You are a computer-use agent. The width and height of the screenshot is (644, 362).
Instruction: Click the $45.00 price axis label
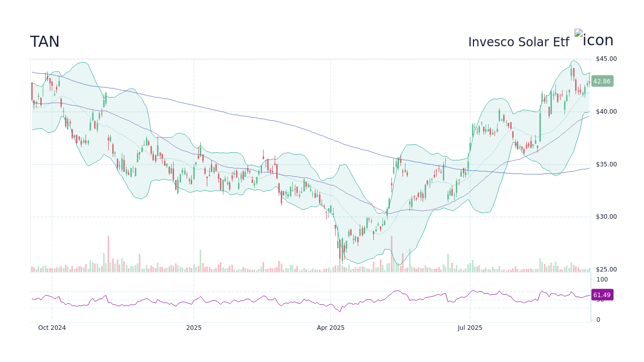605,58
